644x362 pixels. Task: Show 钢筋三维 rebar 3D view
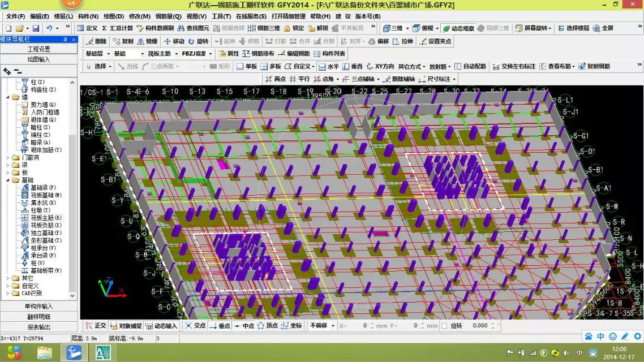[x=264, y=28]
